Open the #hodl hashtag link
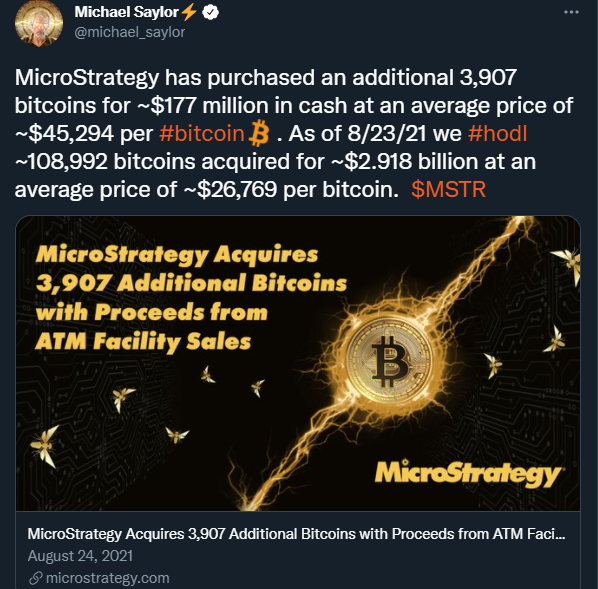This screenshot has height=589, width=598. pyautogui.click(x=497, y=134)
